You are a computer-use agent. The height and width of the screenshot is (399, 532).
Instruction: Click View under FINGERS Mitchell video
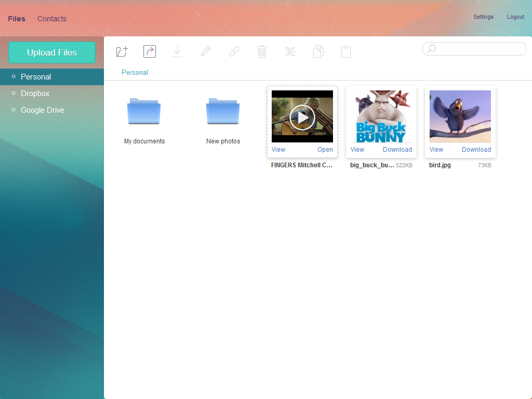point(278,149)
